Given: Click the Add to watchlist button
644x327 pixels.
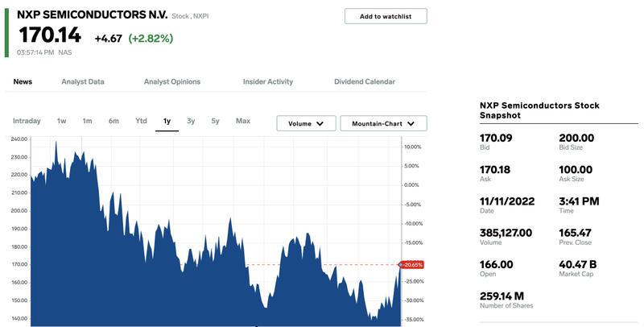Looking at the screenshot, I should point(386,16).
